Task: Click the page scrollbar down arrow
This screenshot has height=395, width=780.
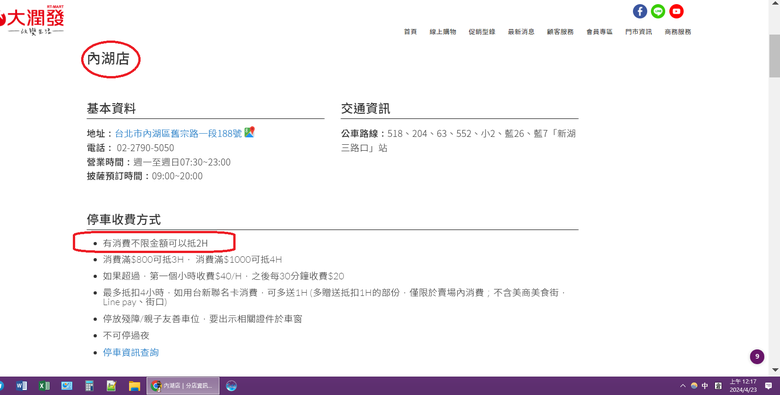Action: tap(775, 370)
